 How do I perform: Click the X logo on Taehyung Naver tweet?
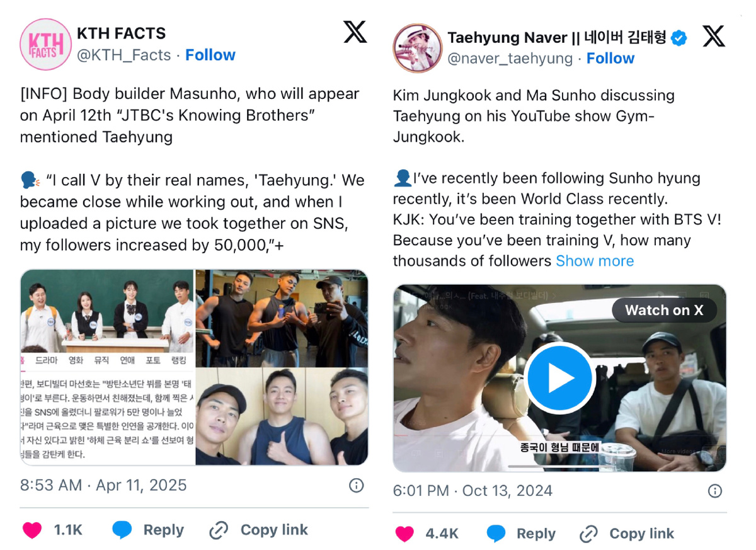pyautogui.click(x=714, y=37)
